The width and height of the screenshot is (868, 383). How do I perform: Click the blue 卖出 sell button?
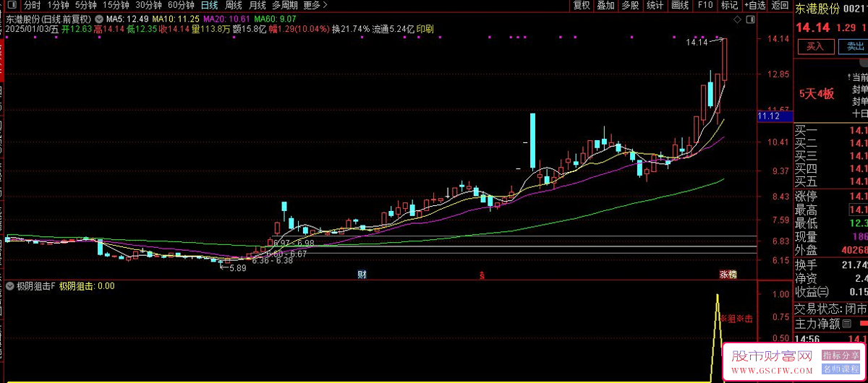click(854, 46)
